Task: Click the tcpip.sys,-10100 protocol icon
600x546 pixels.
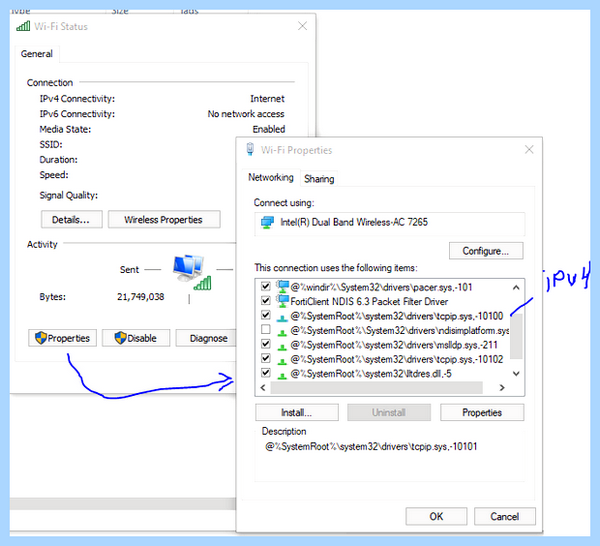Action: pyautogui.click(x=282, y=318)
